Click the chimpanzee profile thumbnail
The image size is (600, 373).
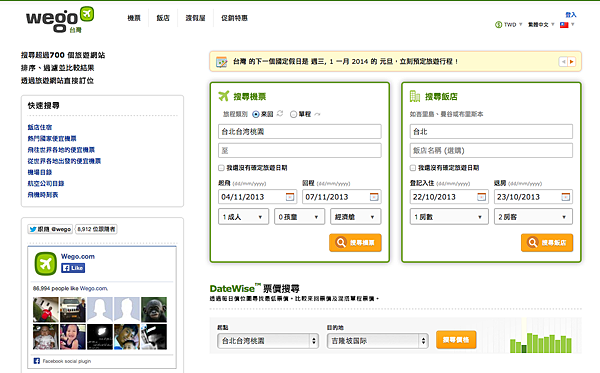[154, 309]
